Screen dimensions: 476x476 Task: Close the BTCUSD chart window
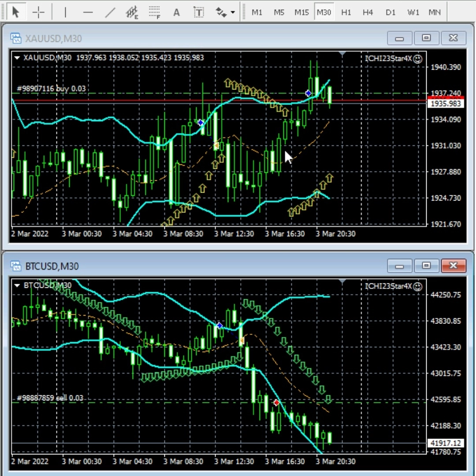click(453, 266)
